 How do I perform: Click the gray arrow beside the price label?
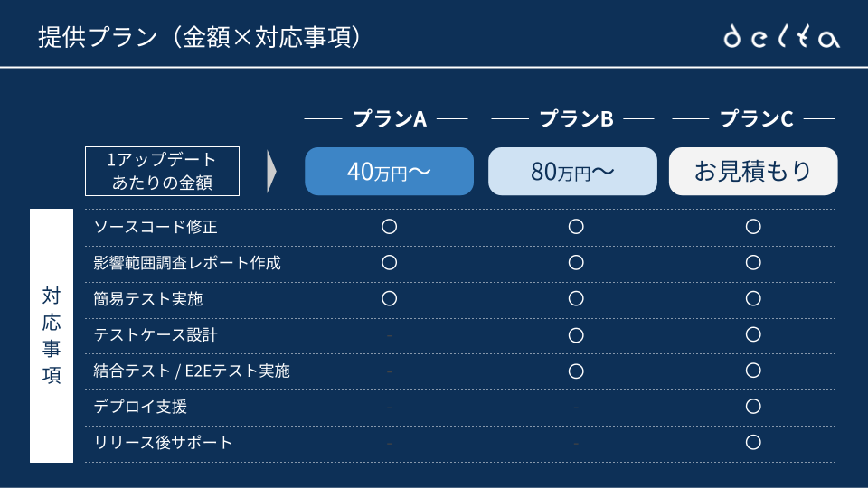point(271,172)
